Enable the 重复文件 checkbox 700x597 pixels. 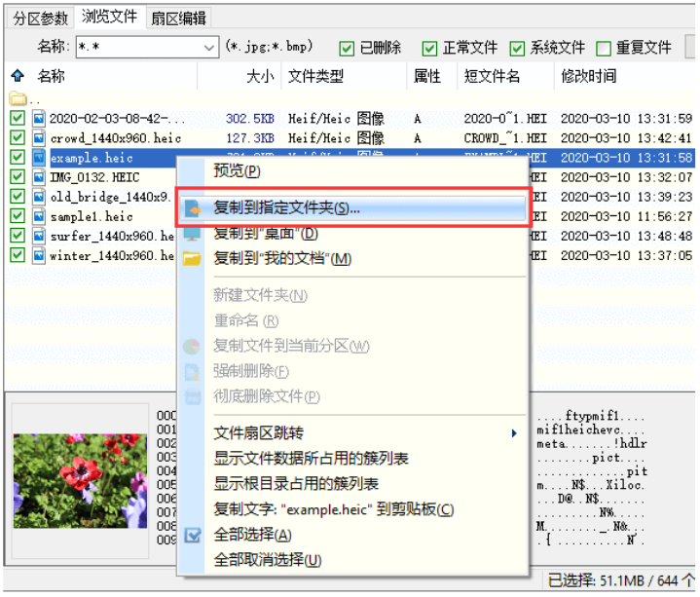(604, 48)
